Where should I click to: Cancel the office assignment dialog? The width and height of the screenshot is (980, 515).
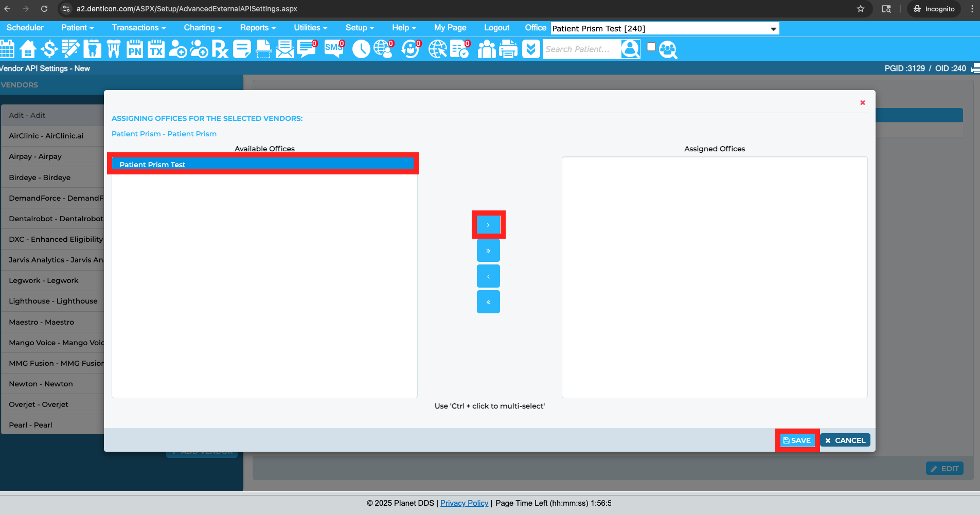[845, 440]
